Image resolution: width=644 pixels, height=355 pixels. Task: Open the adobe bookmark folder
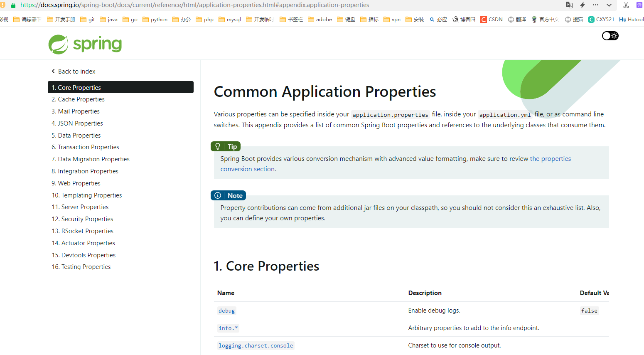point(320,20)
